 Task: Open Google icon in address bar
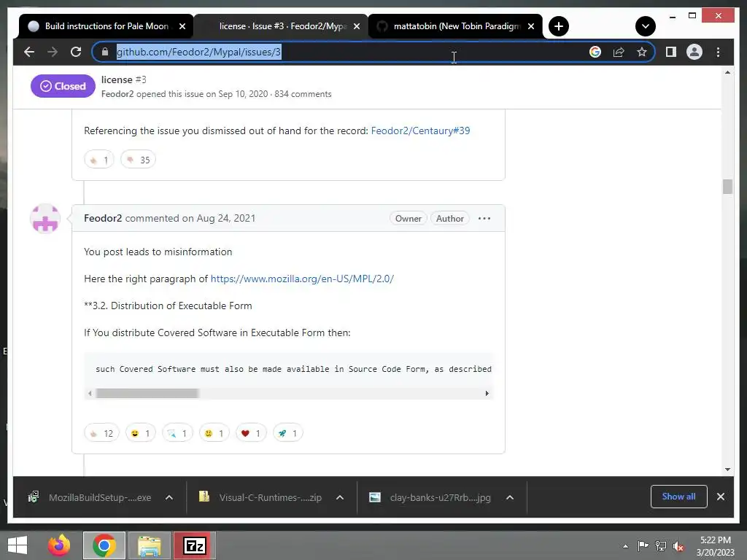595,52
